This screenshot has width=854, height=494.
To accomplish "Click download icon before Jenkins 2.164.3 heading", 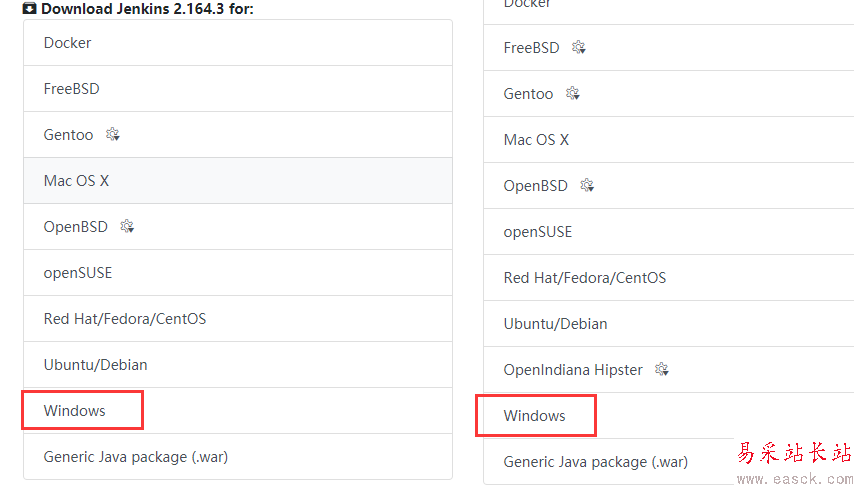I will (x=30, y=8).
